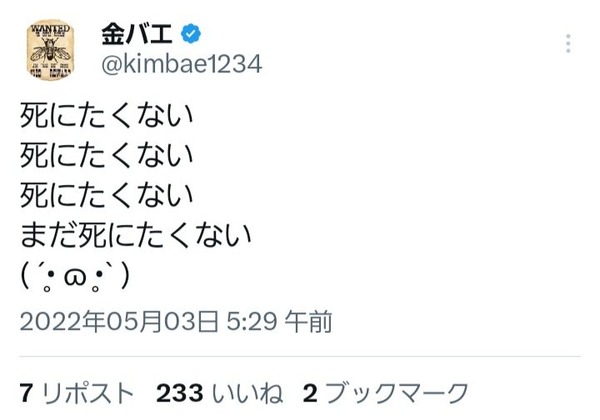Open the 2 ブックマーク count

point(385,393)
